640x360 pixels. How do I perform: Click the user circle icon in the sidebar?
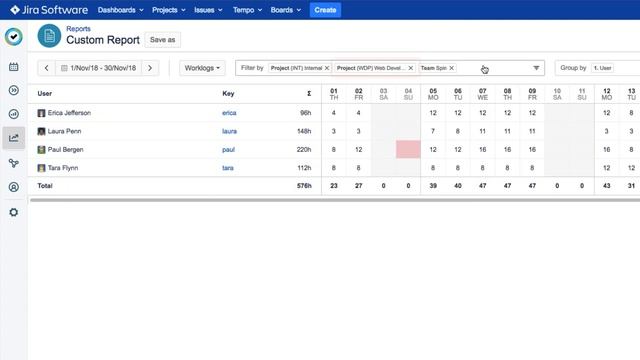coord(13,187)
